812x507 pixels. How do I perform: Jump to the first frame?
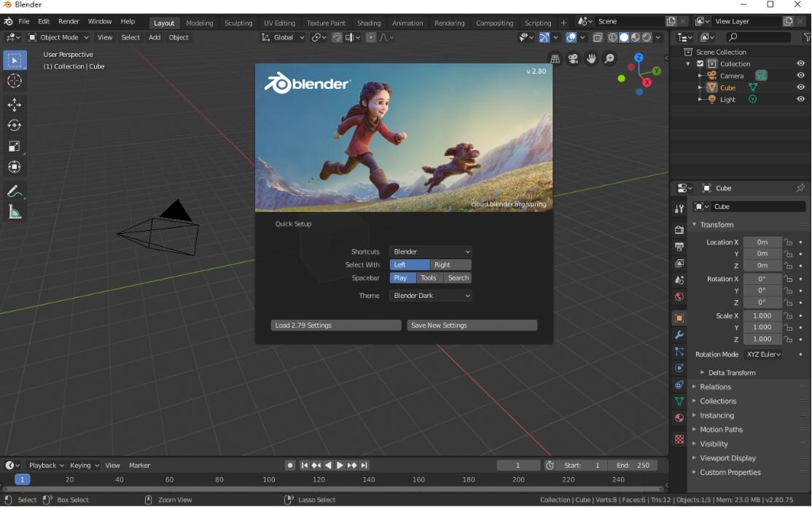[x=305, y=465]
